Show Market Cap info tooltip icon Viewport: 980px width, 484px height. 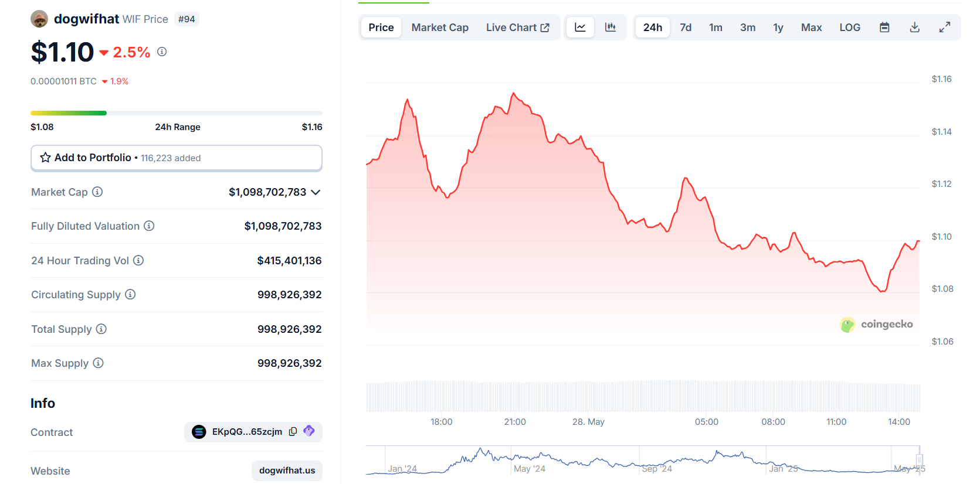[97, 192]
